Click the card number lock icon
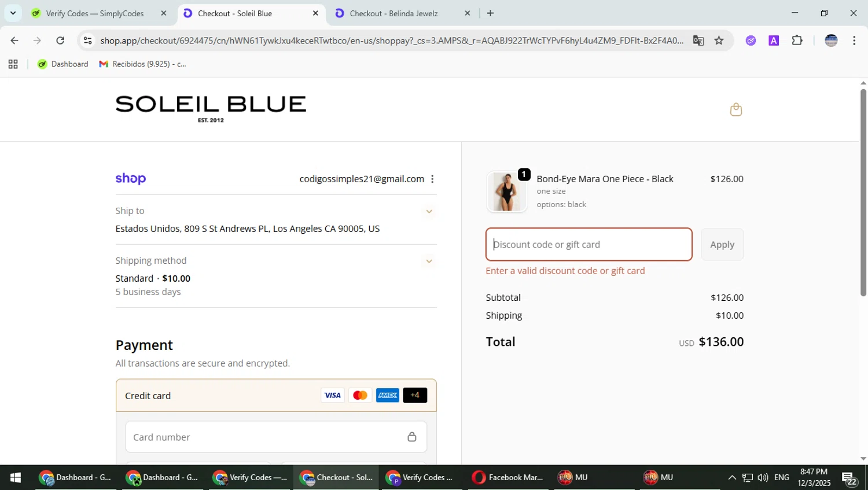The height and width of the screenshot is (490, 868). pos(412,437)
